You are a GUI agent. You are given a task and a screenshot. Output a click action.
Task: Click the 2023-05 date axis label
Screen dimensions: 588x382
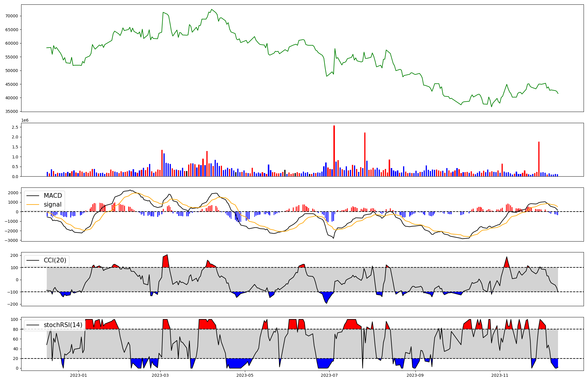(245, 375)
